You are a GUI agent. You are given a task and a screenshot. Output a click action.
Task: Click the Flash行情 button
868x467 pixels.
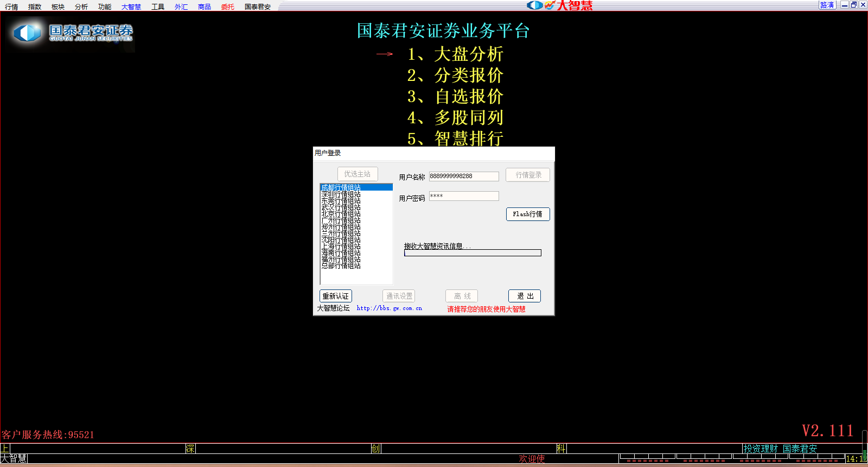tap(527, 214)
